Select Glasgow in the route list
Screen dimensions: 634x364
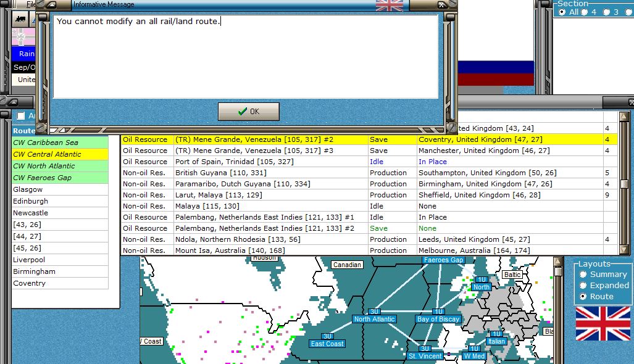[60, 189]
